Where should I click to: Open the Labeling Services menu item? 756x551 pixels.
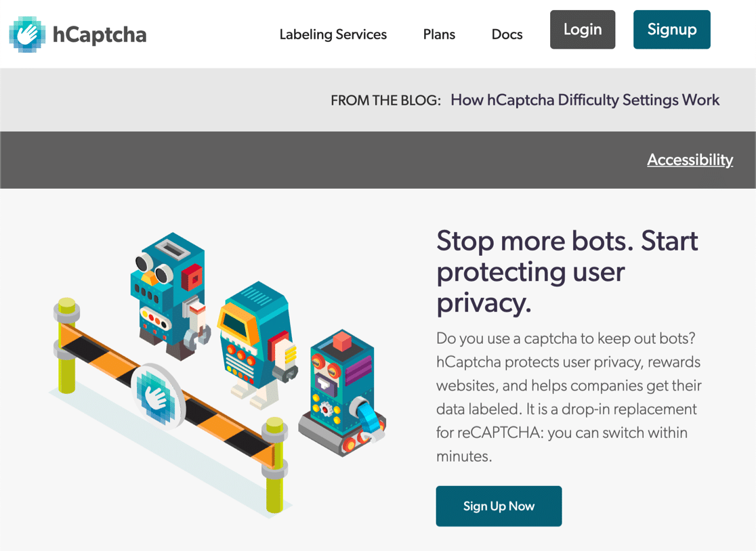pos(333,35)
